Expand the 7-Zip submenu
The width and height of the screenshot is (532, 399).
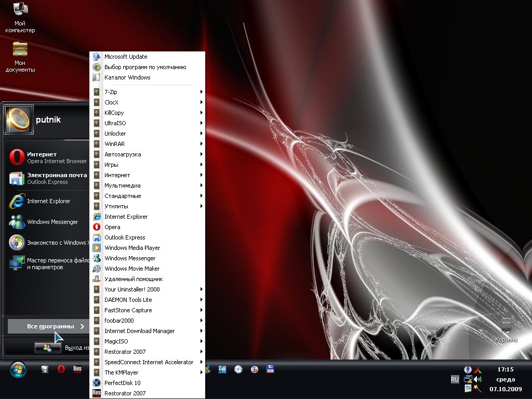click(147, 92)
